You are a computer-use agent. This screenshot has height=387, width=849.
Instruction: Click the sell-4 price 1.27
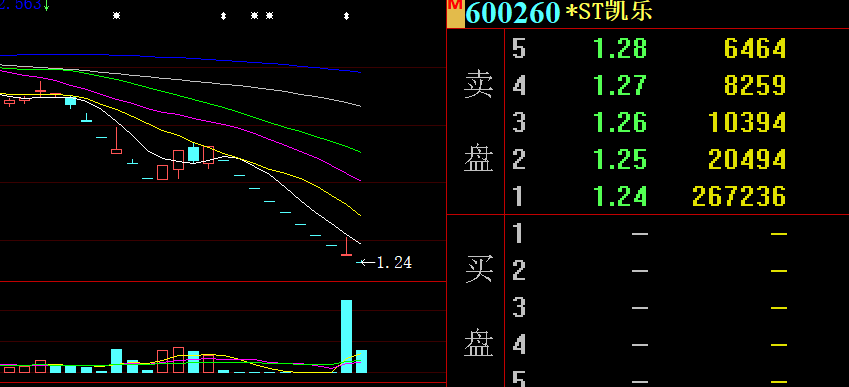point(620,86)
